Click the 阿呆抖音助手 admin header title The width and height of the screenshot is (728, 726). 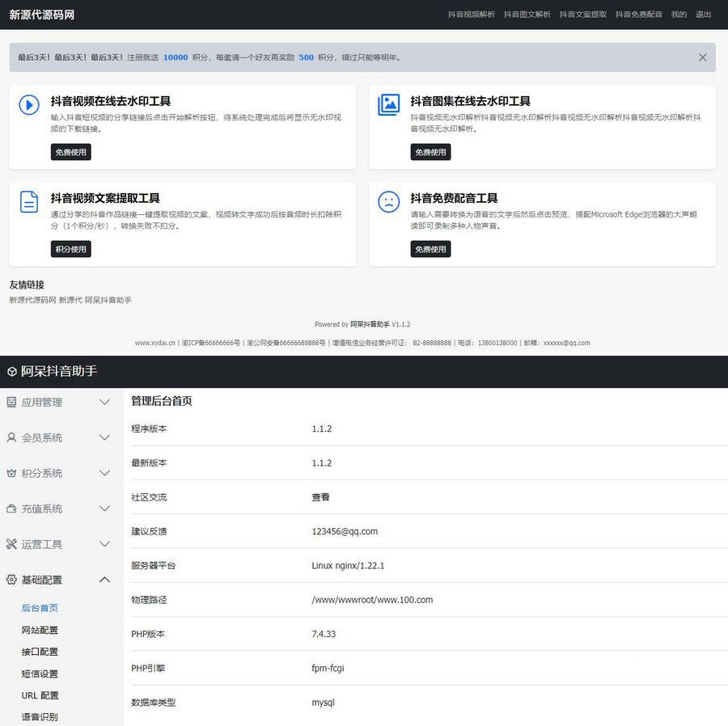(59, 371)
